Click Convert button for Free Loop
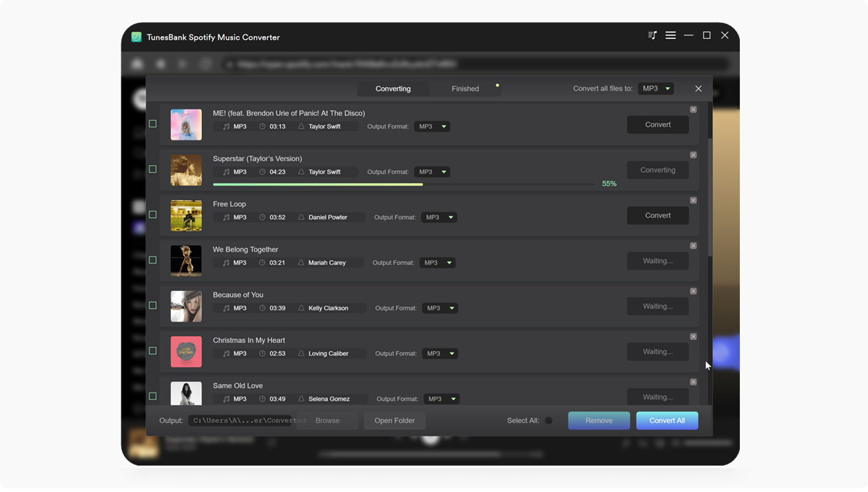The height and width of the screenshot is (492, 868). [x=658, y=215]
